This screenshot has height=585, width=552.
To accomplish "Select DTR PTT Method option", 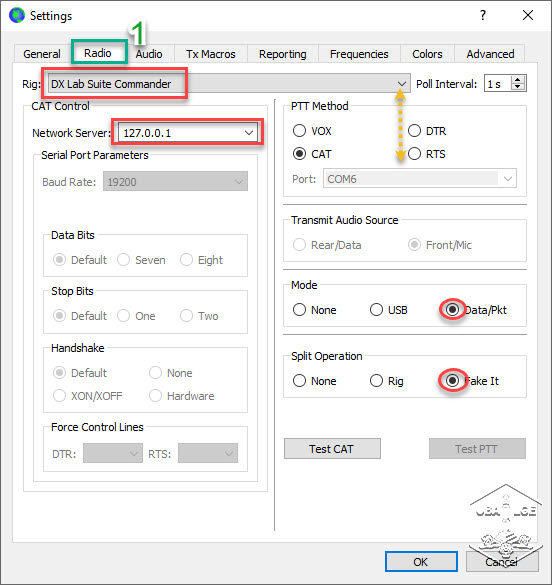I will point(414,131).
